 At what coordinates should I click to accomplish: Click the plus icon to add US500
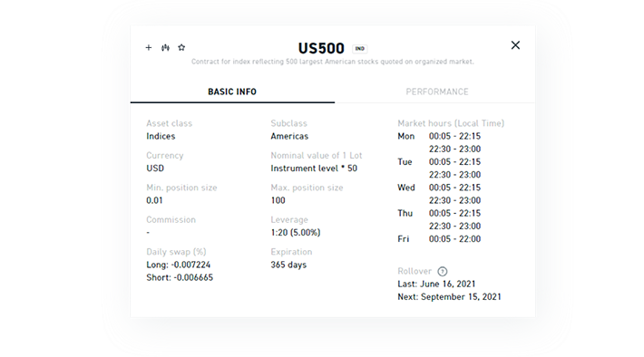coord(149,48)
